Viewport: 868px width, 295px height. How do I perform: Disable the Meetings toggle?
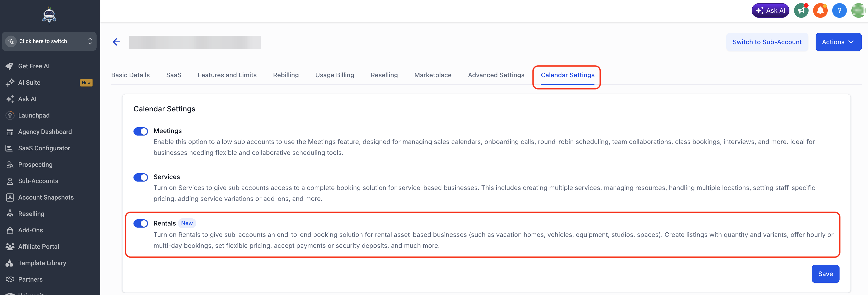[141, 131]
